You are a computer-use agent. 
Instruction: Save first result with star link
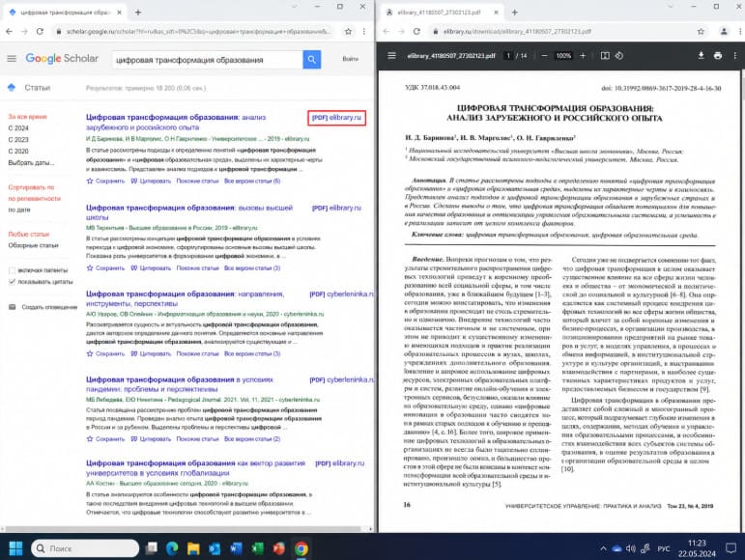click(105, 181)
